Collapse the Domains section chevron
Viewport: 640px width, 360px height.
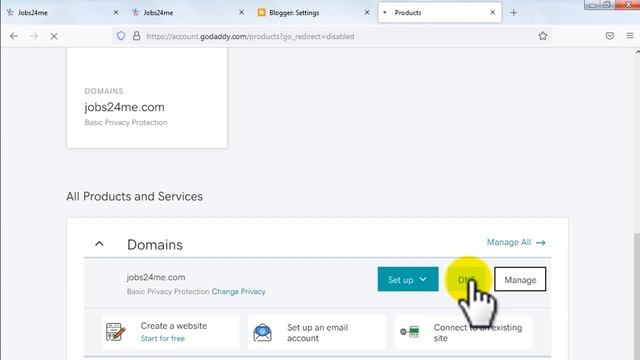click(99, 244)
